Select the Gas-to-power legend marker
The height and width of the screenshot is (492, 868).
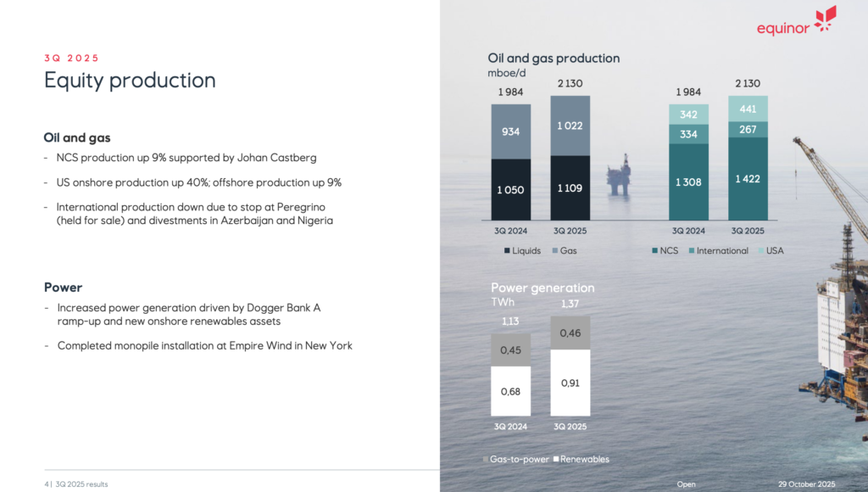point(486,459)
